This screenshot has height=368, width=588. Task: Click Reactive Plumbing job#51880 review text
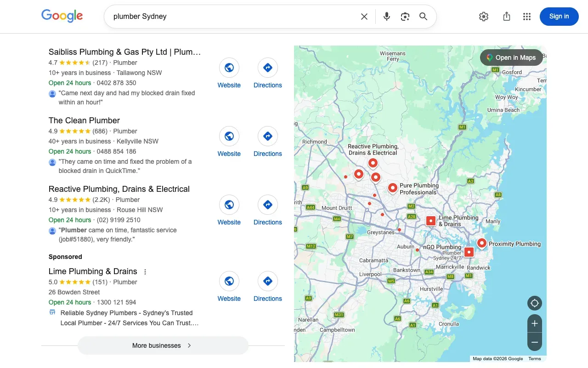[x=118, y=235]
